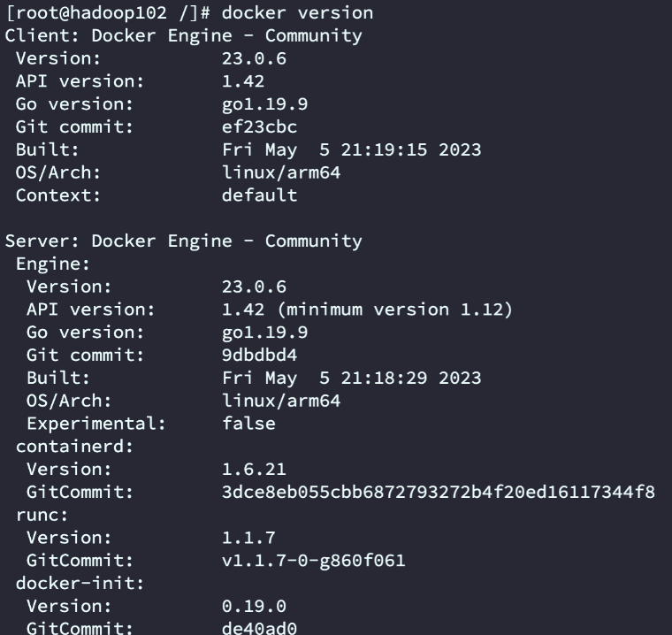Click the client build time 21:19:15
Viewport: 672px width, 635px height.
tap(383, 150)
